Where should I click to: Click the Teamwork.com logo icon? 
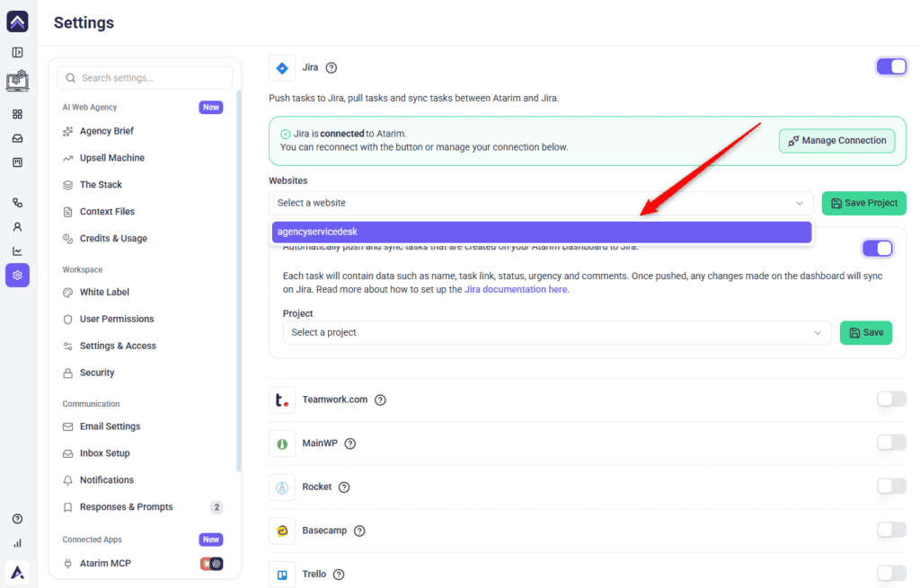tap(282, 399)
